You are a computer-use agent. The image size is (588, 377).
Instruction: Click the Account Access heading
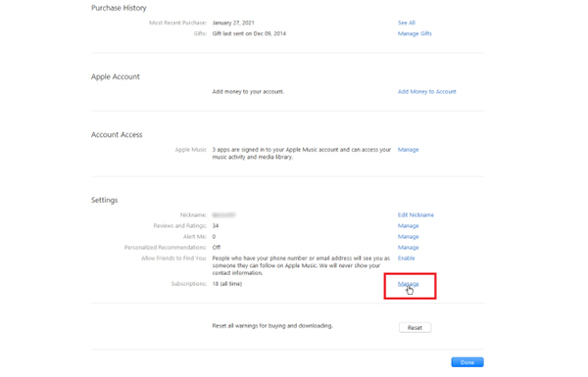(x=117, y=135)
